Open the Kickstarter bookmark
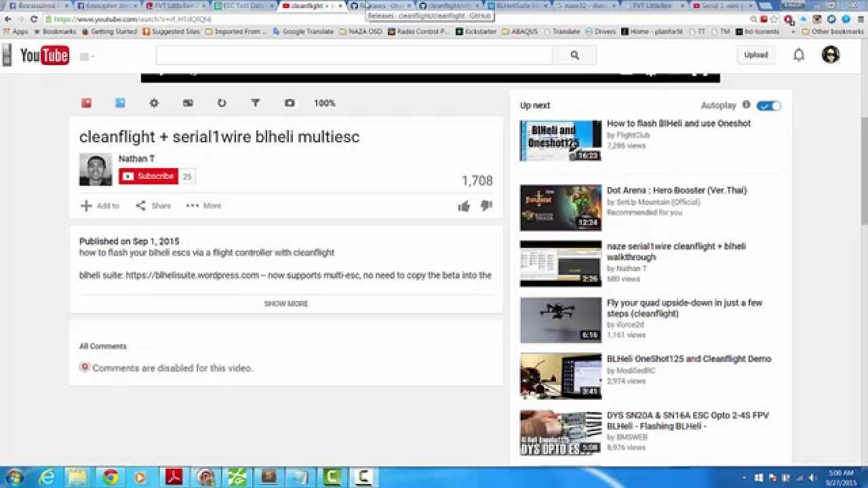The image size is (868, 488). tap(476, 32)
